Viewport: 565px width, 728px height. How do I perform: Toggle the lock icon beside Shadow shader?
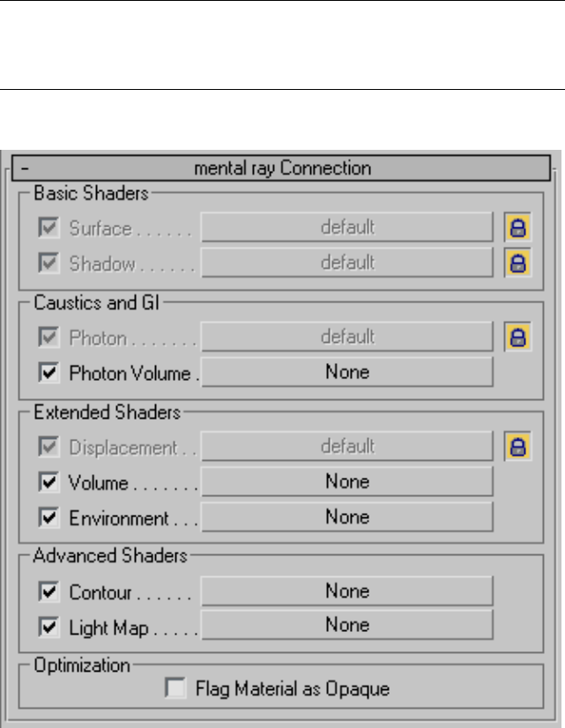click(520, 262)
